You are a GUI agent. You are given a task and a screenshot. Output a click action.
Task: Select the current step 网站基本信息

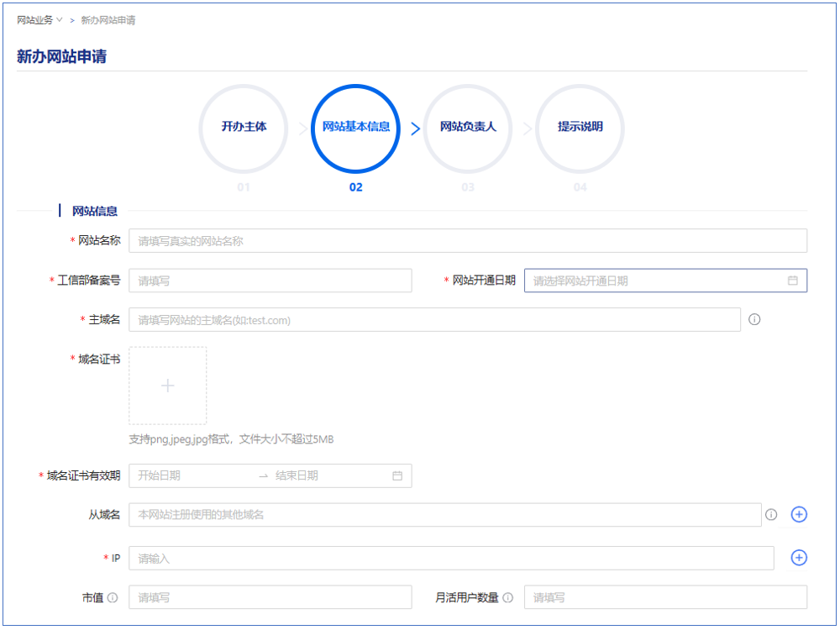point(356,128)
